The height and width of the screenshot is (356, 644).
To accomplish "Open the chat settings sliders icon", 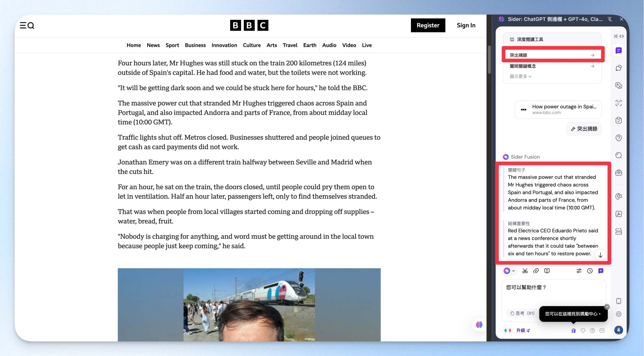I will (x=579, y=271).
